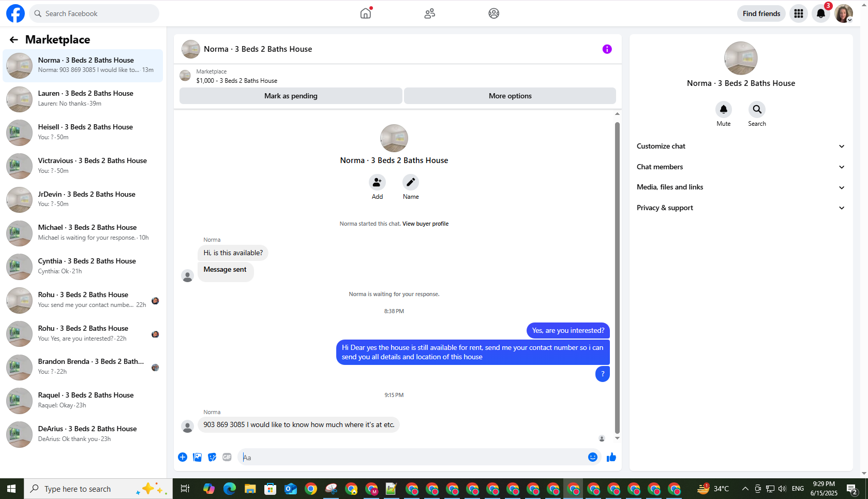Viewport: 868px width, 499px height.
Task: Open Heisell conversation in the list
Action: [83, 133]
